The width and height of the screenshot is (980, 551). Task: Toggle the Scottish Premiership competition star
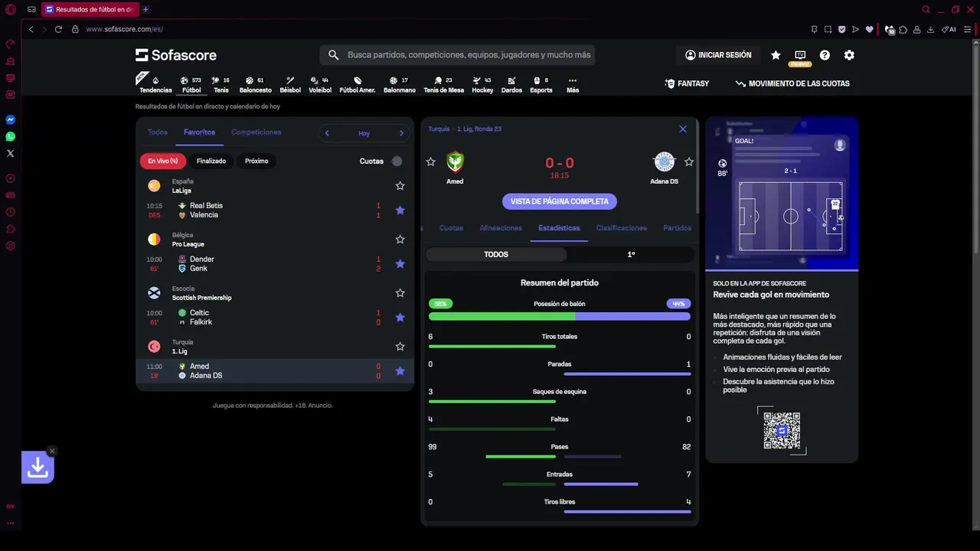[x=400, y=293]
